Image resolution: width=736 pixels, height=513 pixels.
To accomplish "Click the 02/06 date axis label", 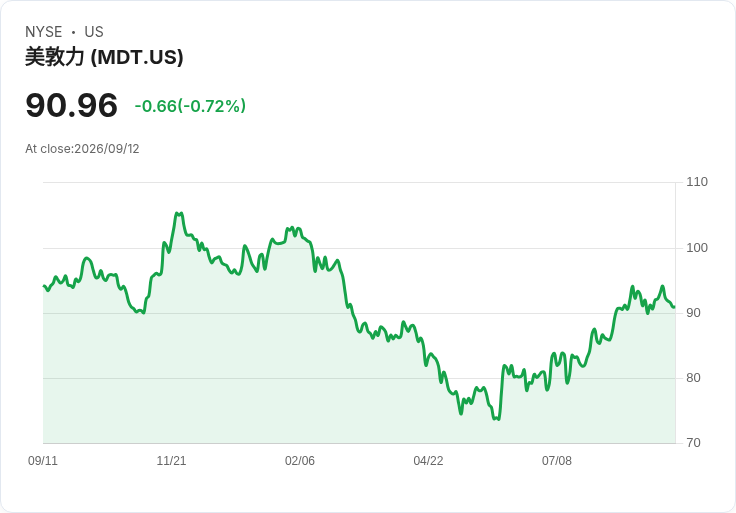I will tap(300, 461).
